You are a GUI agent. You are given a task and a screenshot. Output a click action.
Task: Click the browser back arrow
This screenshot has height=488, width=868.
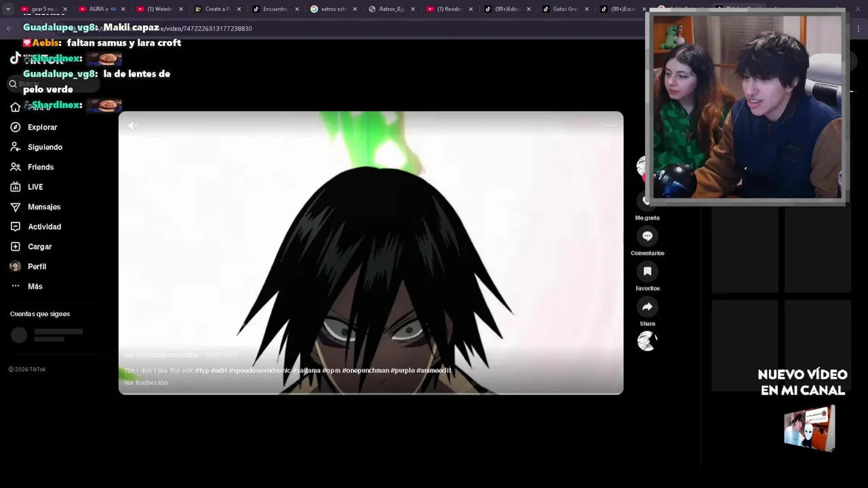tap(9, 28)
